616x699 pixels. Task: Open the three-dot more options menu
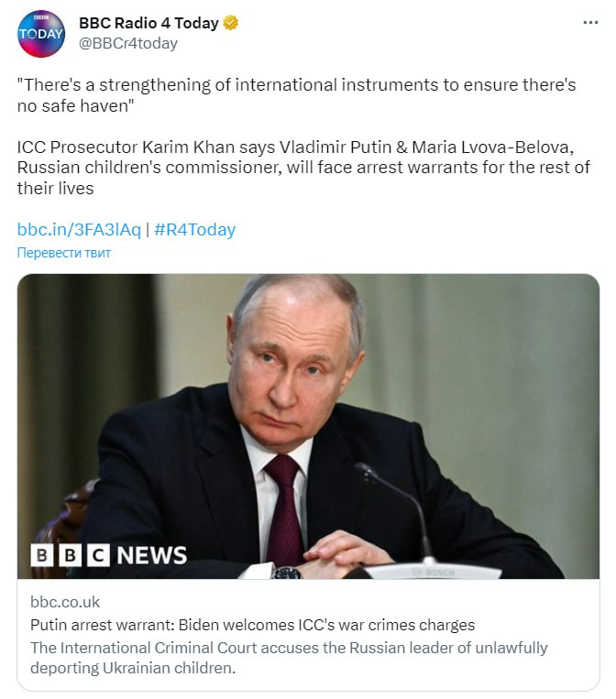(x=590, y=23)
